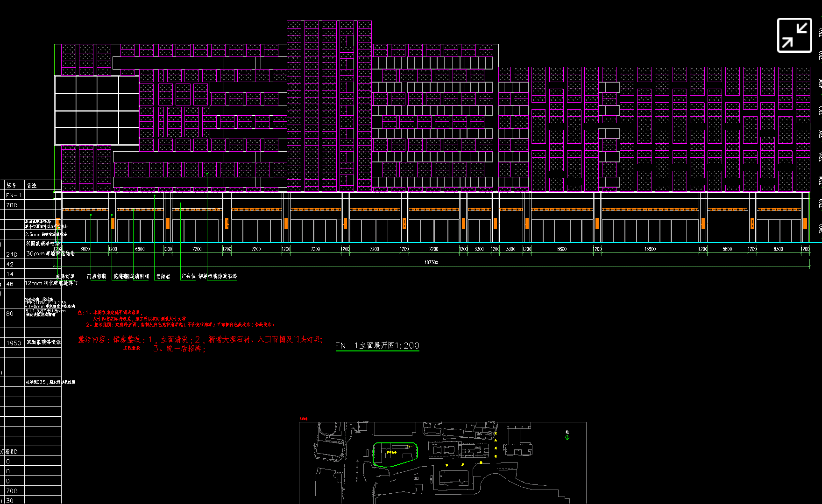The image size is (822, 504).
Task: Click the '30mm厚墙面花岗岩' table note
Action: [50, 253]
